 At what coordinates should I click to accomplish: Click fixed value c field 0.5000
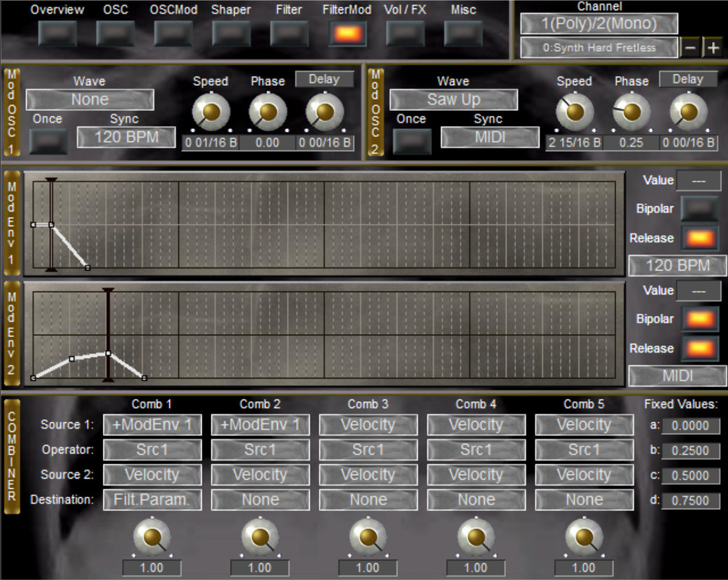click(x=690, y=476)
